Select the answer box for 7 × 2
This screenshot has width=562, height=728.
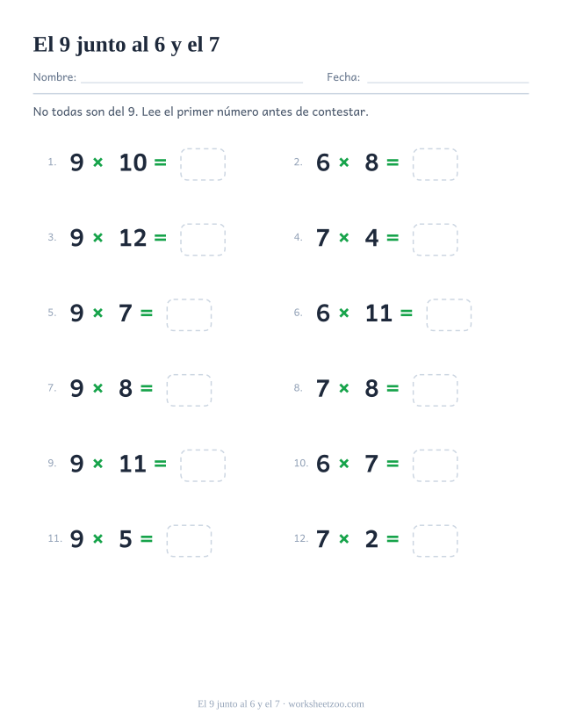point(435,540)
